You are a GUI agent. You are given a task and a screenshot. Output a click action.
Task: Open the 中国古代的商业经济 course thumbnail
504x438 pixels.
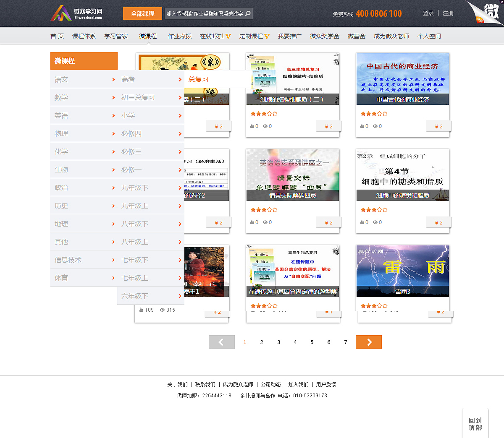pyautogui.click(x=403, y=79)
